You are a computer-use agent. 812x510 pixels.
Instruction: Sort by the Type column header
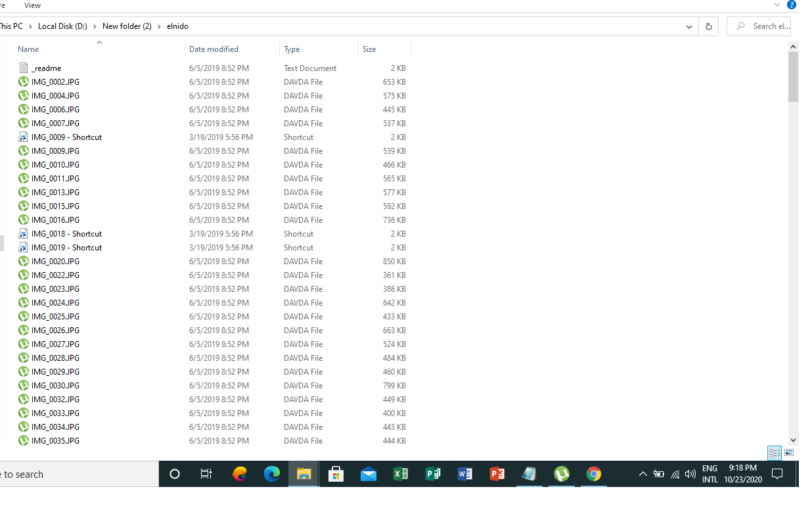(x=292, y=49)
